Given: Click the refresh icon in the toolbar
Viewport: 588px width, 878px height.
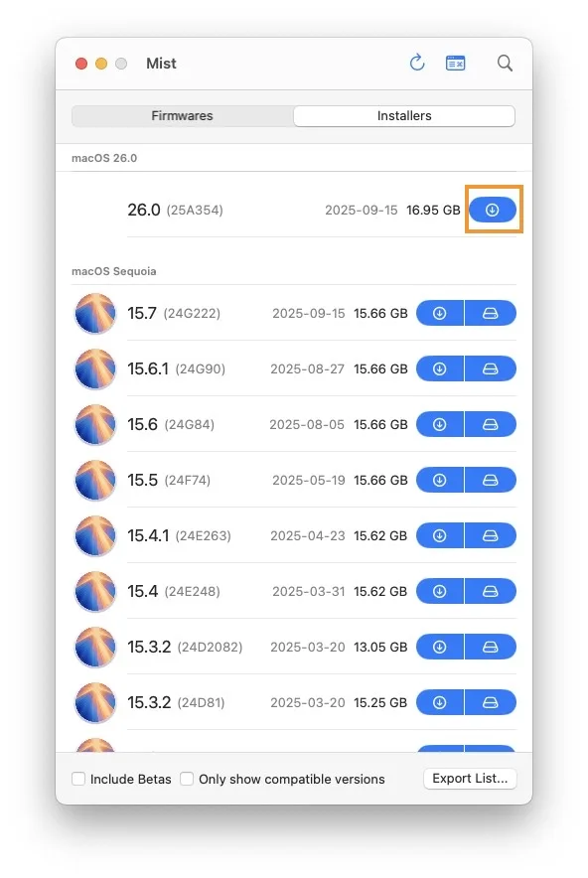Looking at the screenshot, I should (416, 63).
